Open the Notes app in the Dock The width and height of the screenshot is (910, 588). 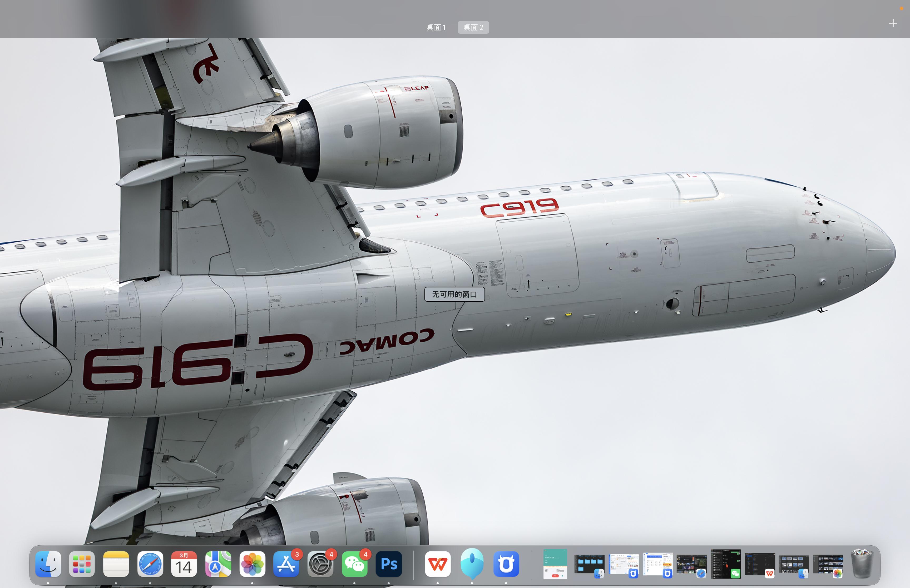pos(116,564)
